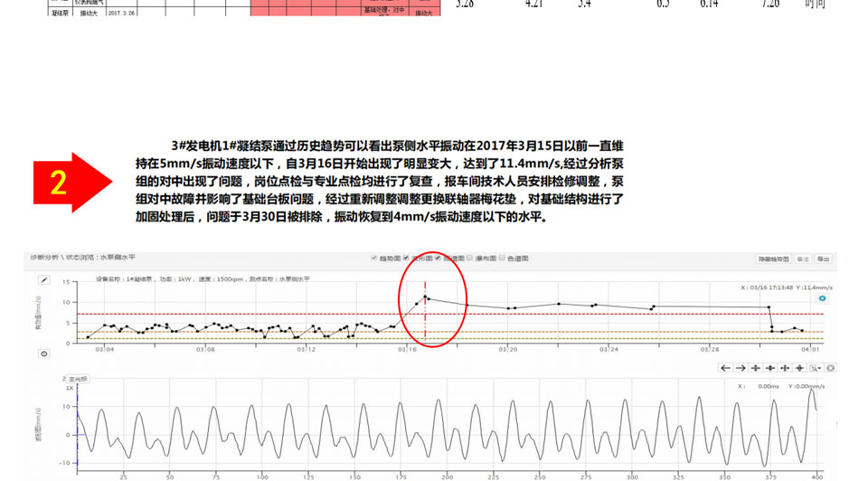This screenshot has height=481, width=868.
Task: Enable the 瀑布图 checkbox
Action: (x=471, y=259)
